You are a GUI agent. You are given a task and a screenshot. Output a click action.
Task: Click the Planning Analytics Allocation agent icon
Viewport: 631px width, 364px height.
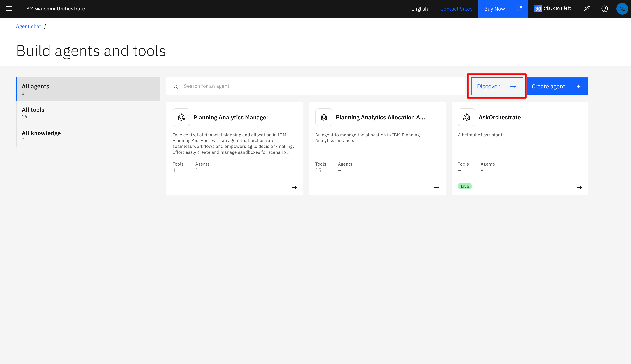click(324, 117)
